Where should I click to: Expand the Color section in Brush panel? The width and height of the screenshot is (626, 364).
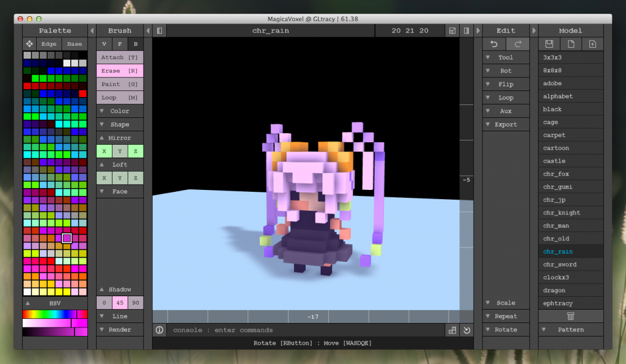pyautogui.click(x=119, y=111)
